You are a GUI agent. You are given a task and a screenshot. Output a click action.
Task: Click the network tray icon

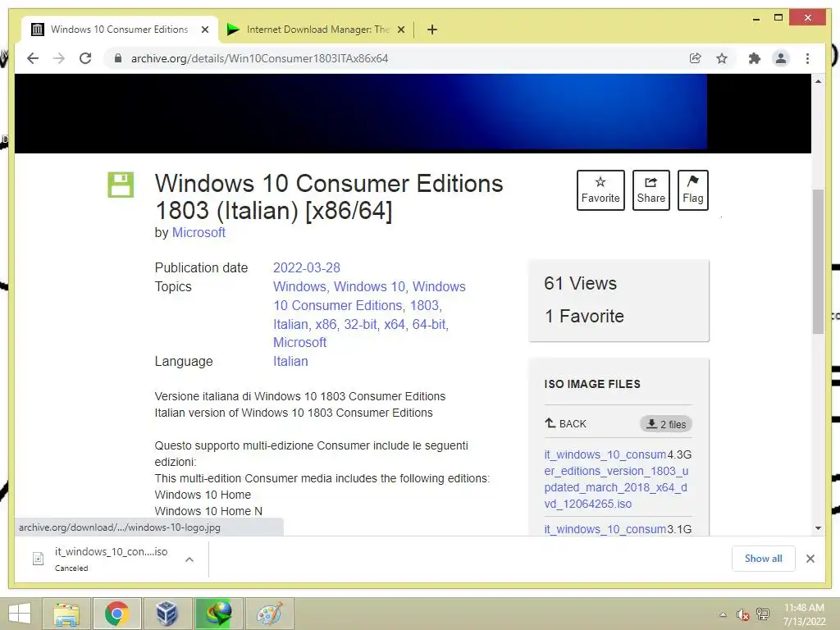pyautogui.click(x=763, y=614)
